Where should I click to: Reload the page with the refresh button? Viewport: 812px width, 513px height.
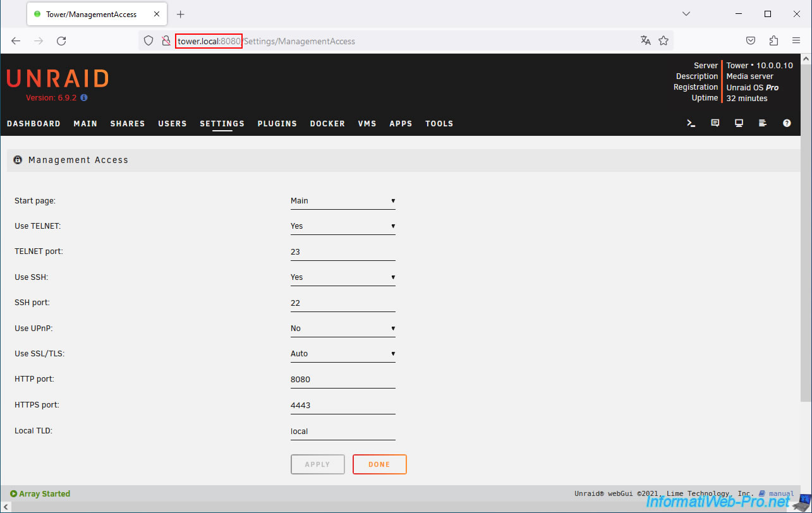tap(61, 40)
